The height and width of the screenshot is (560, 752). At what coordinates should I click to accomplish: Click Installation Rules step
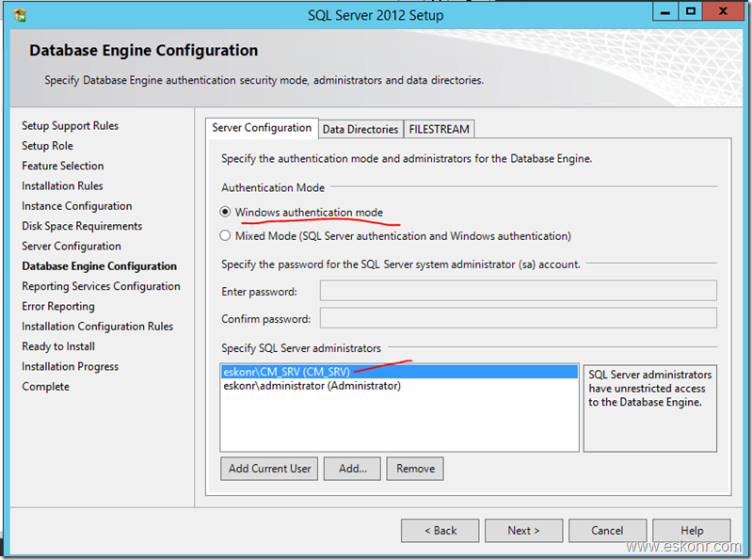(62, 186)
